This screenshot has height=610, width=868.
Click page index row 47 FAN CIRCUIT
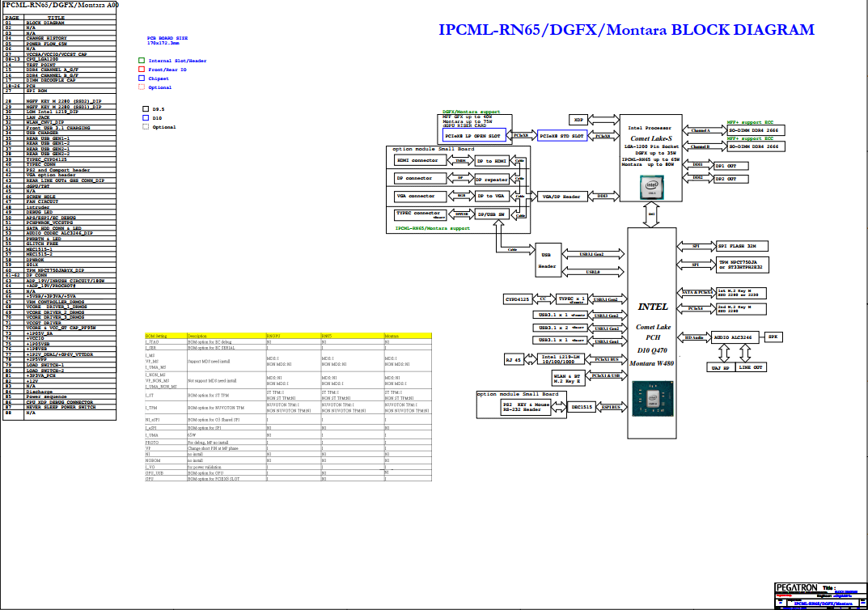(59, 201)
